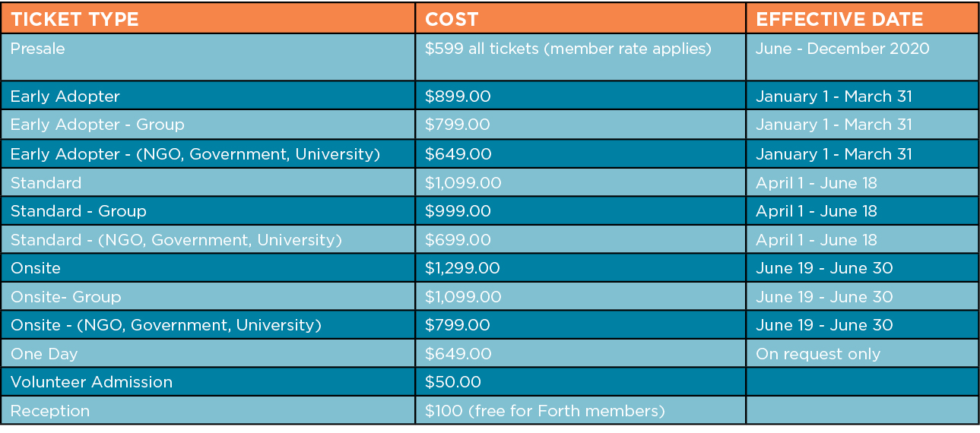
Task: Click the EFFECTIVE DATE column header
Action: pyautogui.click(x=839, y=20)
